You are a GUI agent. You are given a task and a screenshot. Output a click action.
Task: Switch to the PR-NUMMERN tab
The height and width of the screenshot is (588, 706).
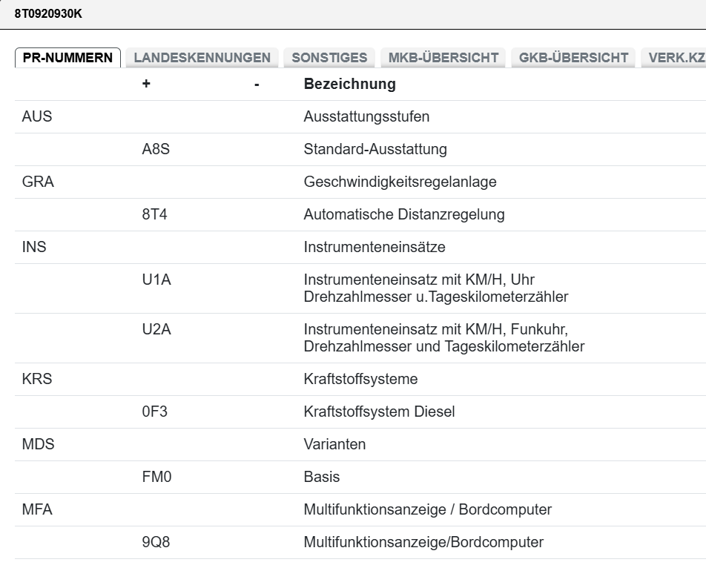coord(67,58)
